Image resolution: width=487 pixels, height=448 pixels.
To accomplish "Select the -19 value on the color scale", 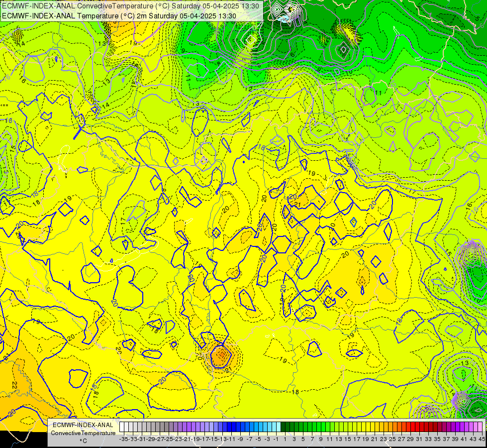I will (195, 440).
